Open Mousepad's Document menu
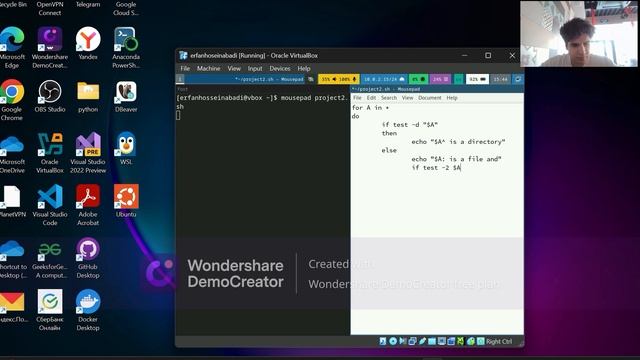 tap(430, 98)
